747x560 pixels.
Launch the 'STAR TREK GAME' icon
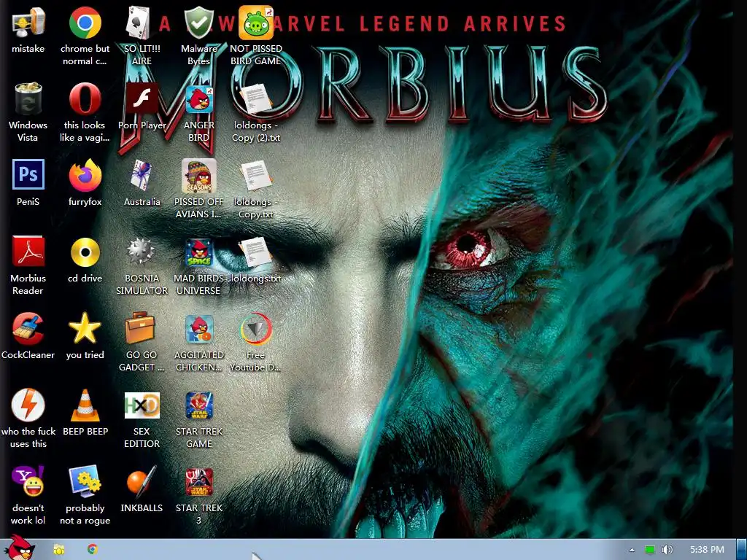198,405
